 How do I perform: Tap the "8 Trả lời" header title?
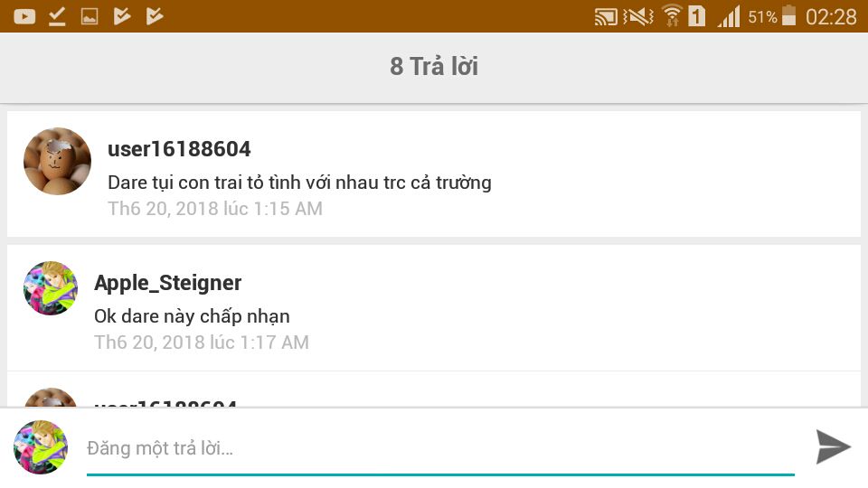coord(434,66)
